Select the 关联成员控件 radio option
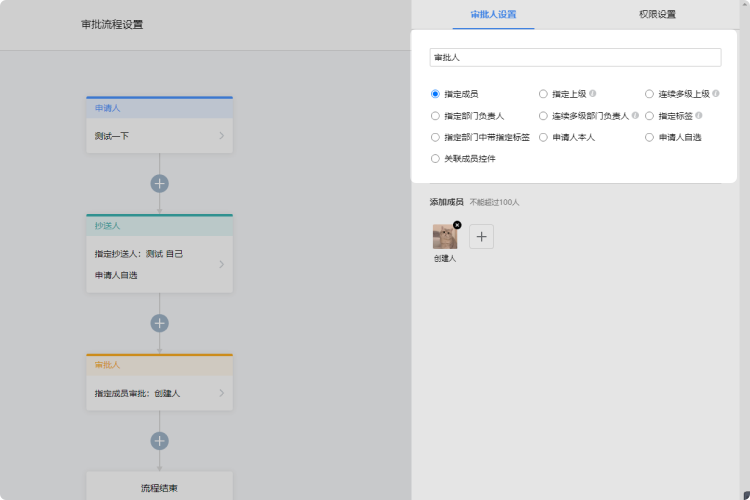This screenshot has height=500, width=750. [x=435, y=158]
